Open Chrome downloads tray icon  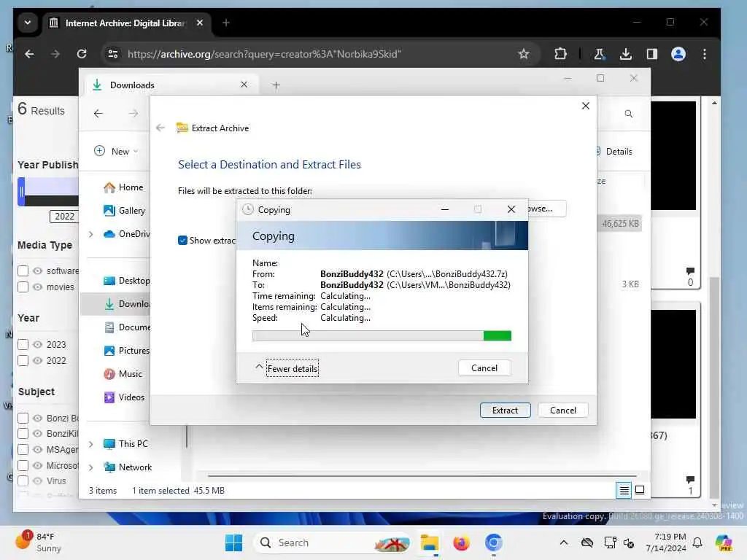(625, 54)
